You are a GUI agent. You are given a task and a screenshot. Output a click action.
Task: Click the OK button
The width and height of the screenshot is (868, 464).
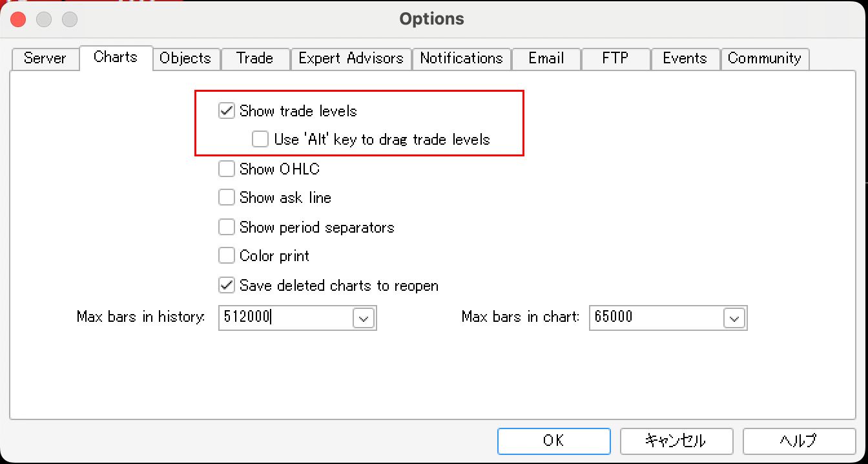tap(553, 441)
